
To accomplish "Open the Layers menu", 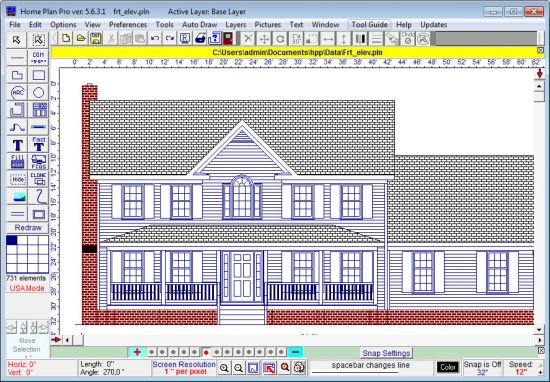I will (235, 25).
